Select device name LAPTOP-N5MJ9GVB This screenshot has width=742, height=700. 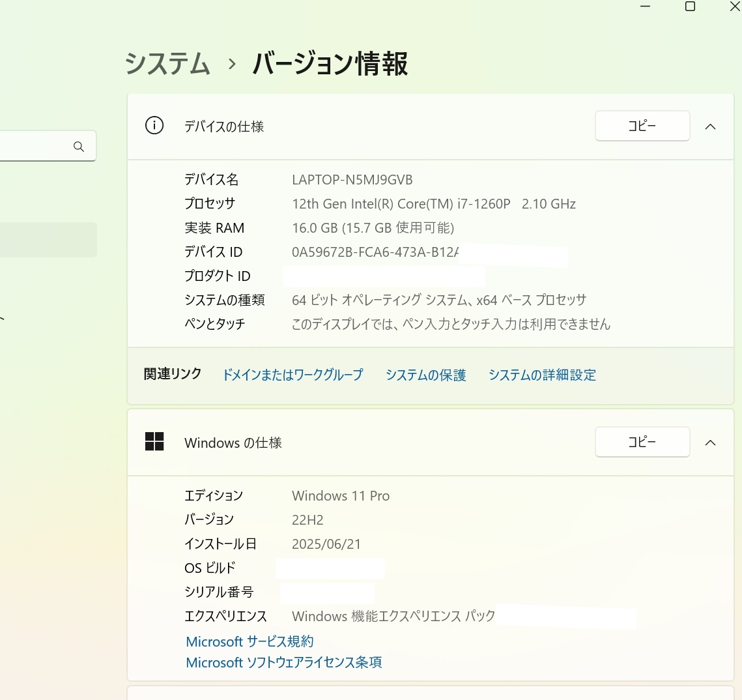point(352,180)
